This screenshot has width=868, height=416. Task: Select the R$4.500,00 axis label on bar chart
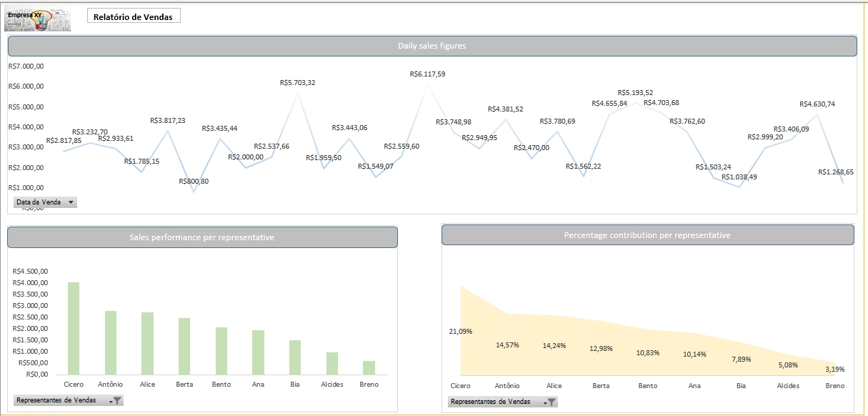(x=31, y=271)
